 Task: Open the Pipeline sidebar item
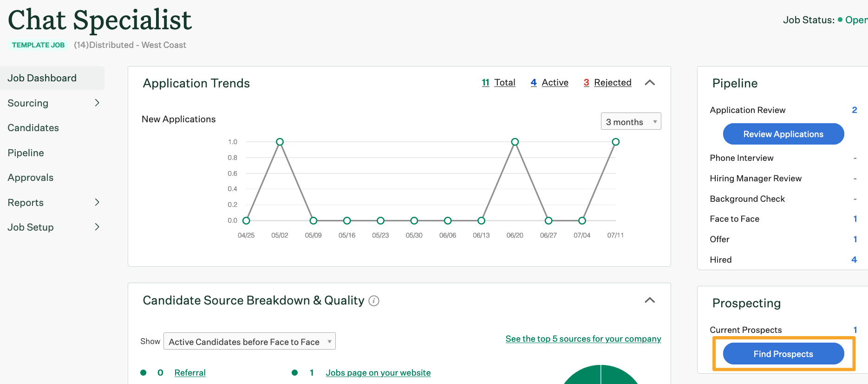[26, 153]
